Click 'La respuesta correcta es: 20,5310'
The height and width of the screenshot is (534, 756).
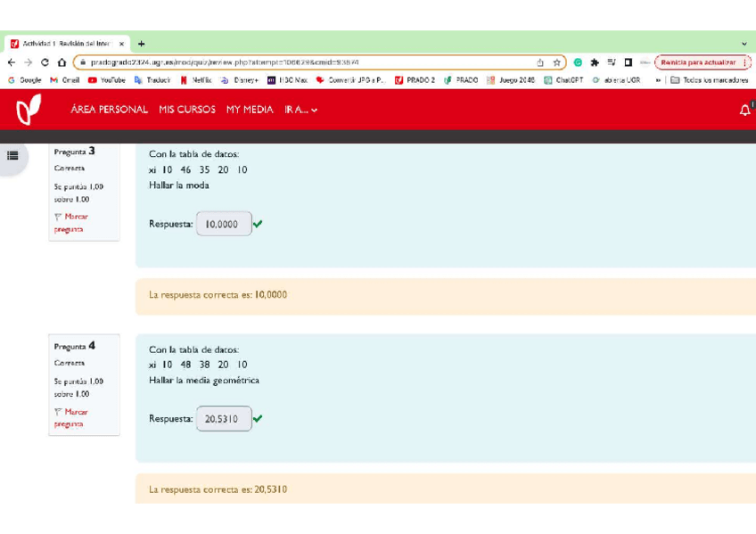pos(218,489)
